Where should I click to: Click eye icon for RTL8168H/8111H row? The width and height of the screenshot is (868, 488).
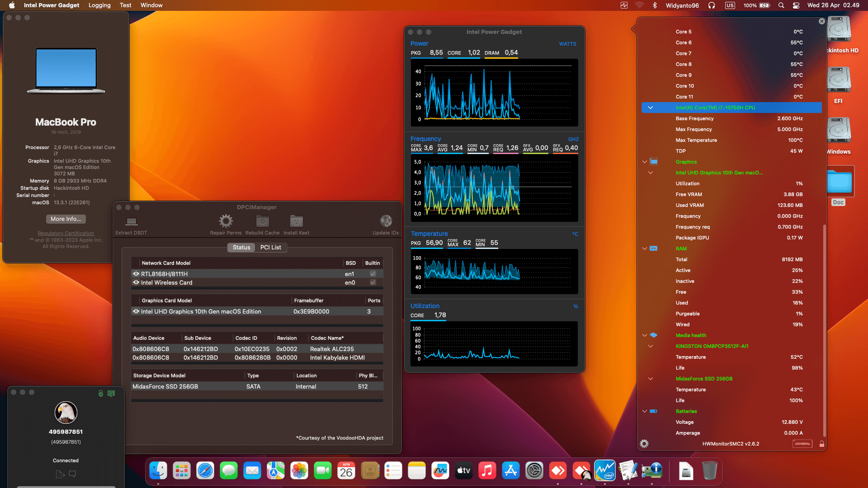[x=136, y=274]
